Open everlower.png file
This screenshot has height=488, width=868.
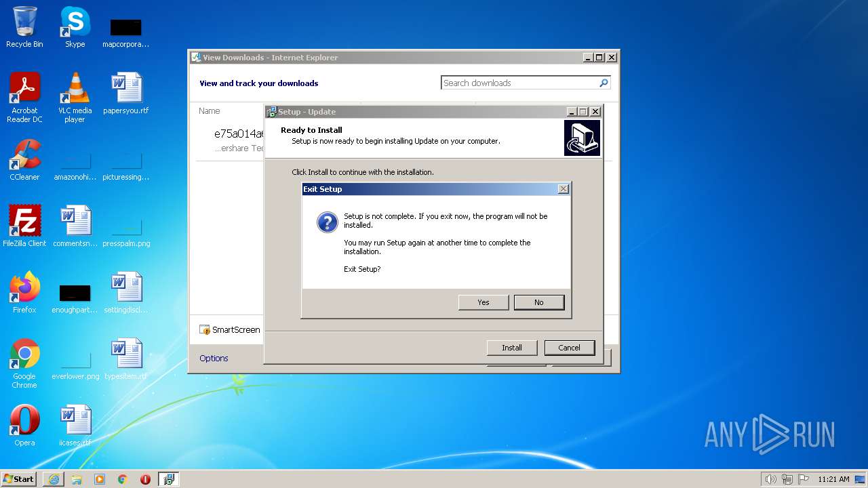[75, 366]
